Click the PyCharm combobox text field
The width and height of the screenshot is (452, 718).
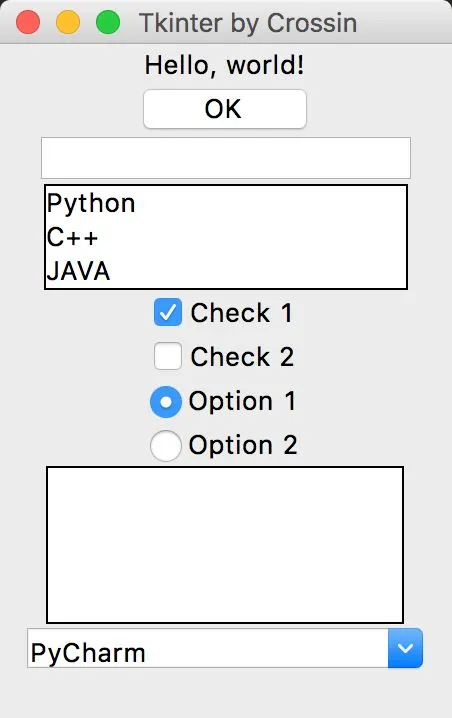click(x=207, y=648)
